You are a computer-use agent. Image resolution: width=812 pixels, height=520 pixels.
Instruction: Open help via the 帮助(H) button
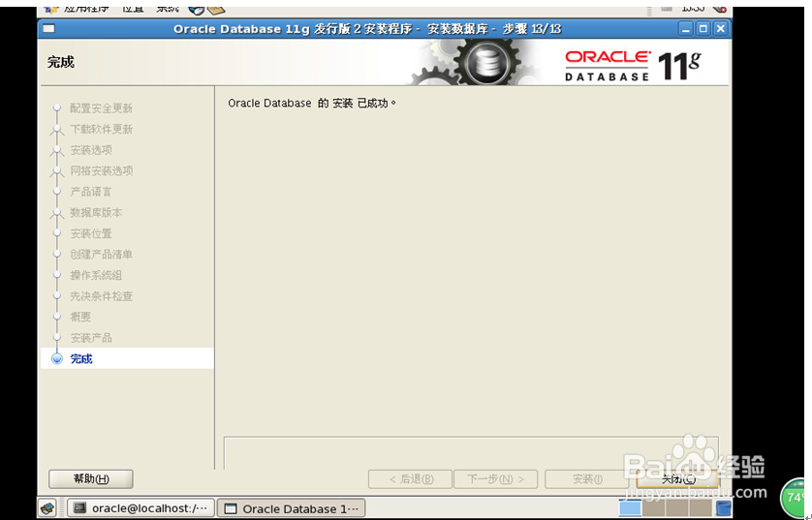click(91, 479)
